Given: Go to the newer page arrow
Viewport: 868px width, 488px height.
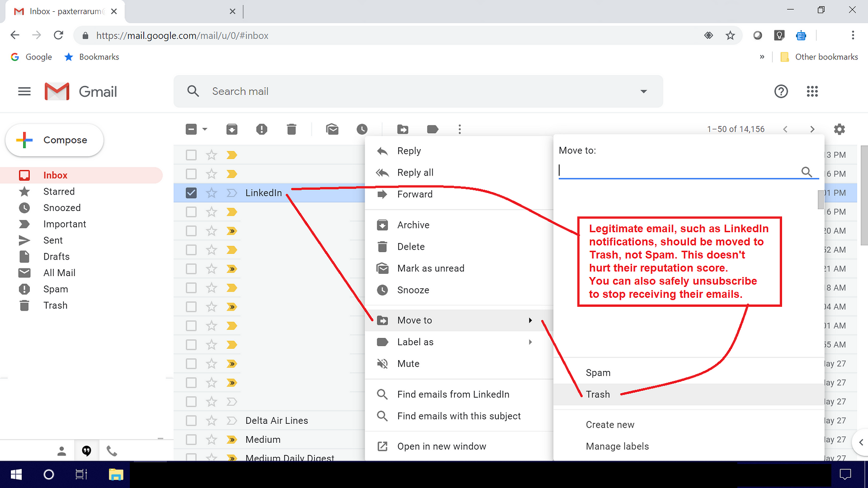Looking at the screenshot, I should tap(785, 129).
